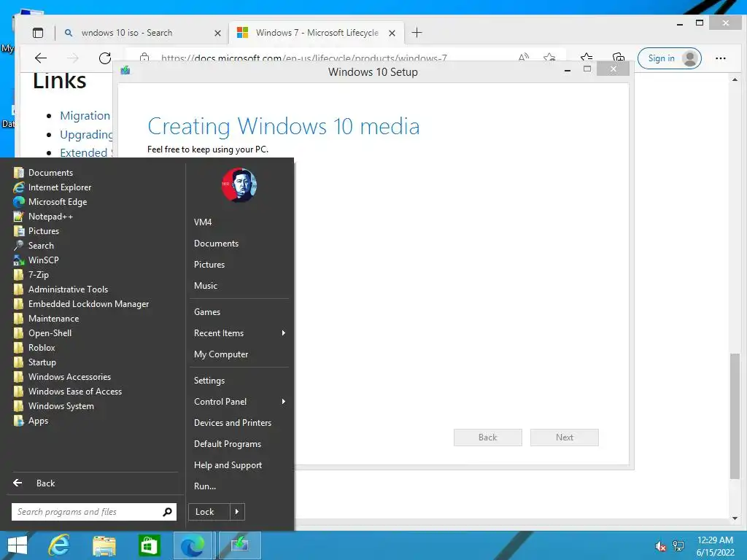Open the taskbar clock and date
The image size is (747, 560).
coord(715,546)
